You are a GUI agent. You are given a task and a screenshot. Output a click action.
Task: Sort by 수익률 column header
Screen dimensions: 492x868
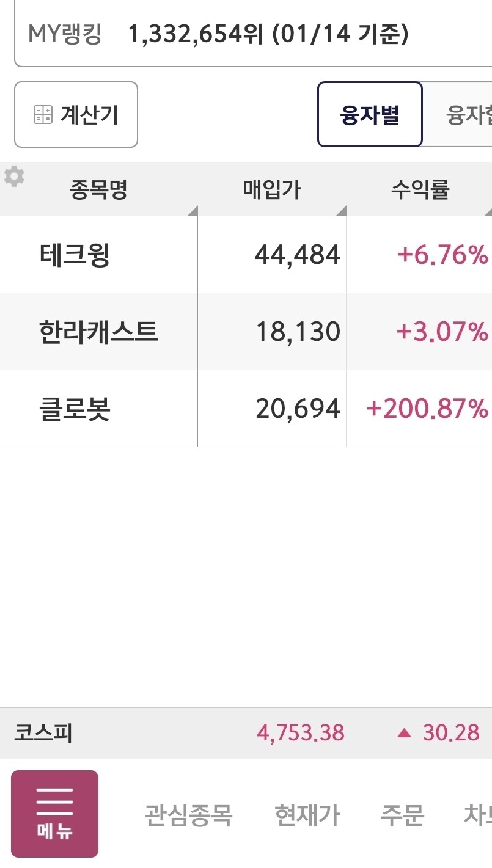[x=420, y=190]
